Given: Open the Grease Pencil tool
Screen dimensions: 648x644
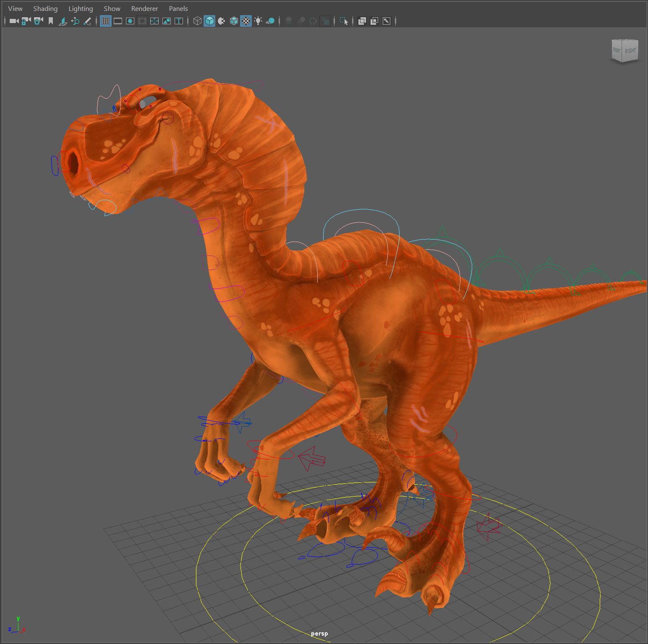Looking at the screenshot, I should [87, 21].
